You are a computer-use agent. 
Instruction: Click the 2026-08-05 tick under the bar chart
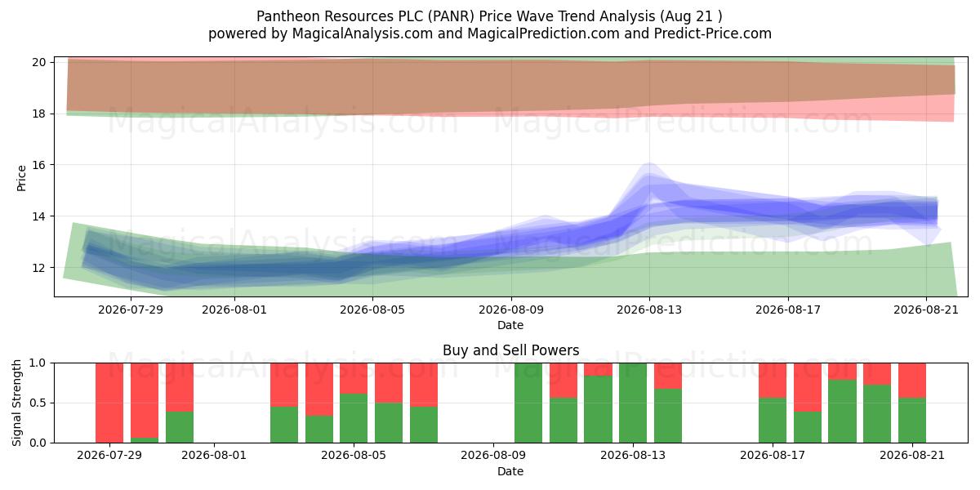point(354,456)
